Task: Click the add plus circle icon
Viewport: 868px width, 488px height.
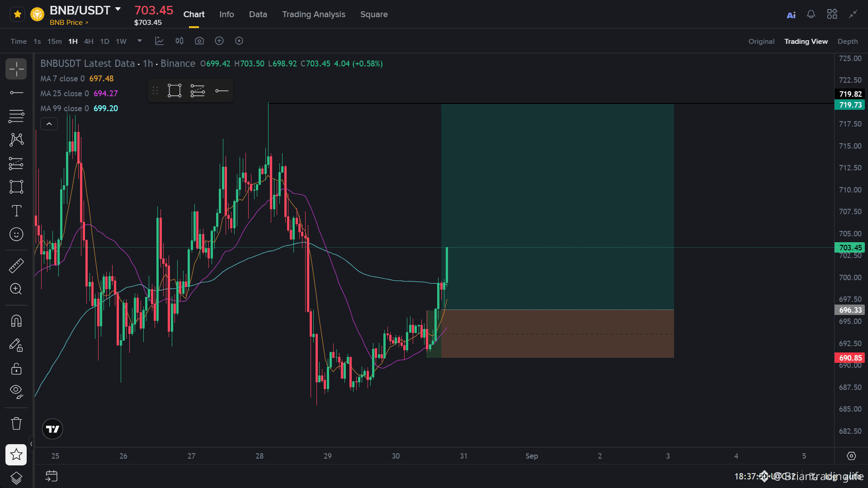Action: coord(219,41)
